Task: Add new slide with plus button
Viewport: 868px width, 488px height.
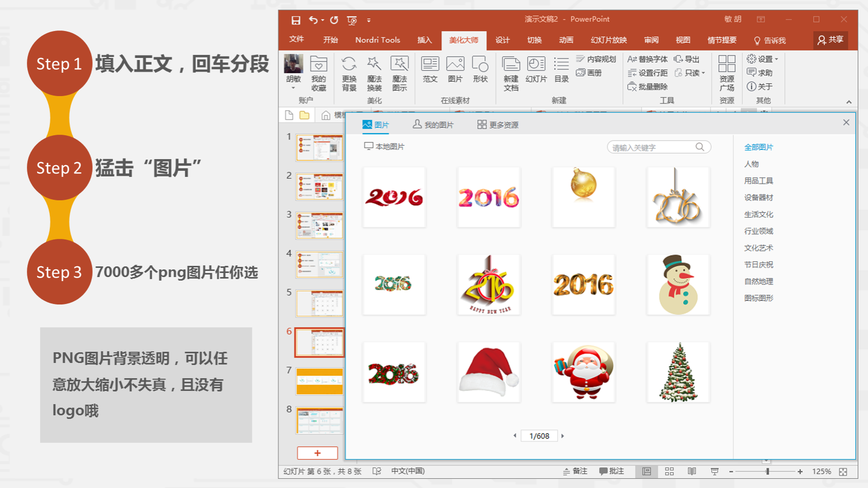Action: pyautogui.click(x=317, y=453)
